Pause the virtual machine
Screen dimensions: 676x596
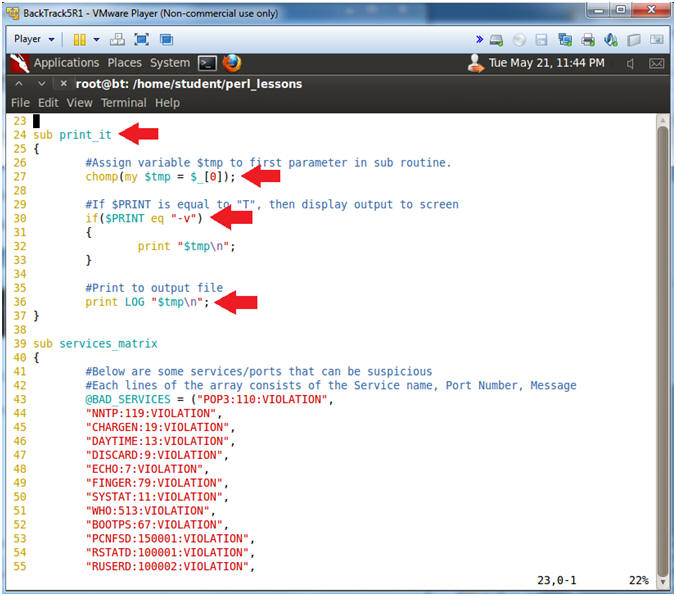79,40
